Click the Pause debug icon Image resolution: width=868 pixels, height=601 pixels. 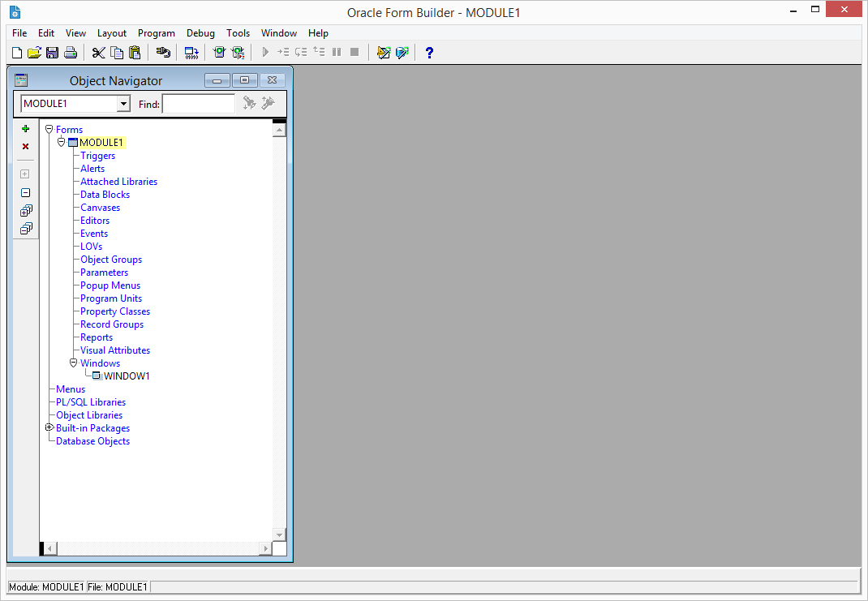tap(337, 52)
